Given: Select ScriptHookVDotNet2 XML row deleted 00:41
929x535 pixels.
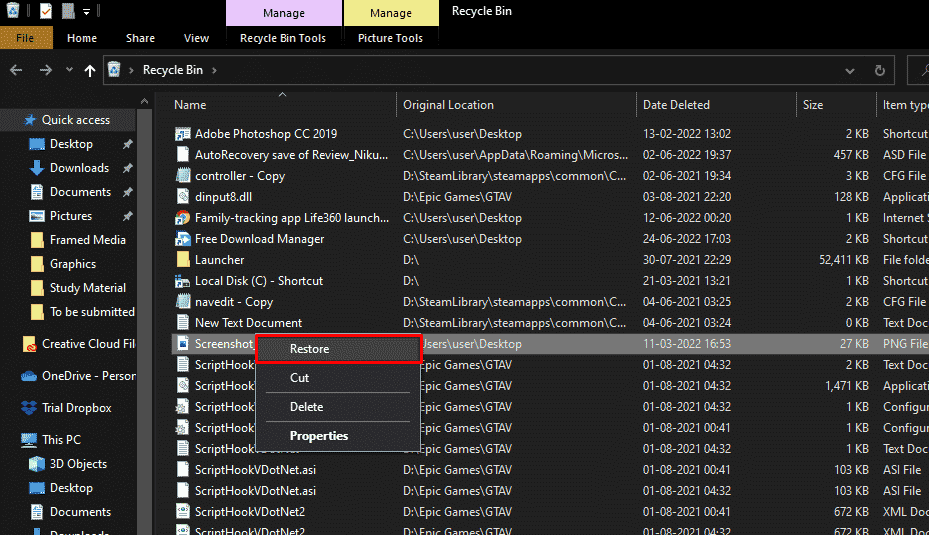Looking at the screenshot, I should tap(249, 512).
